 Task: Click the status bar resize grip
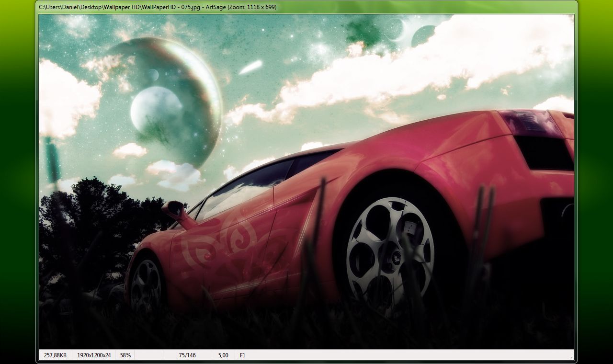tap(571, 357)
